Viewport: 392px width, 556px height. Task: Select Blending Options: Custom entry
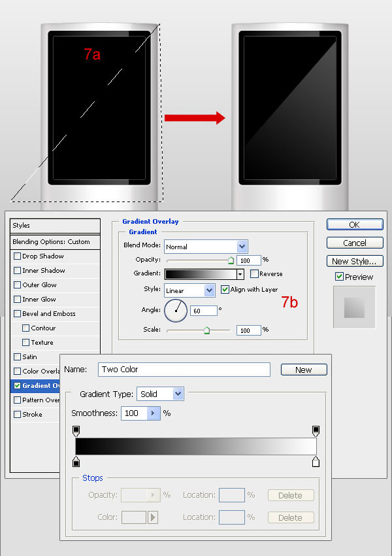click(52, 242)
